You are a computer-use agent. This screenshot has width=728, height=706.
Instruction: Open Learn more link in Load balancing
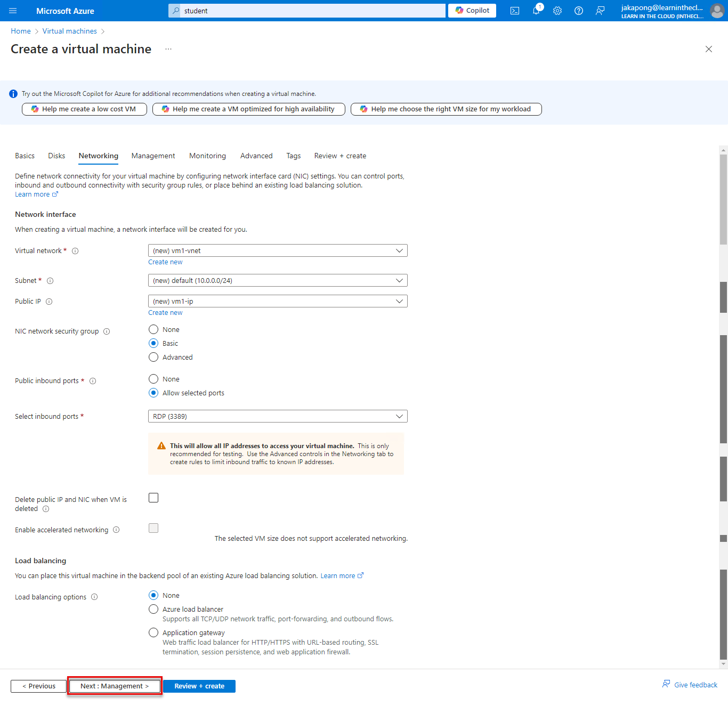[x=342, y=576]
